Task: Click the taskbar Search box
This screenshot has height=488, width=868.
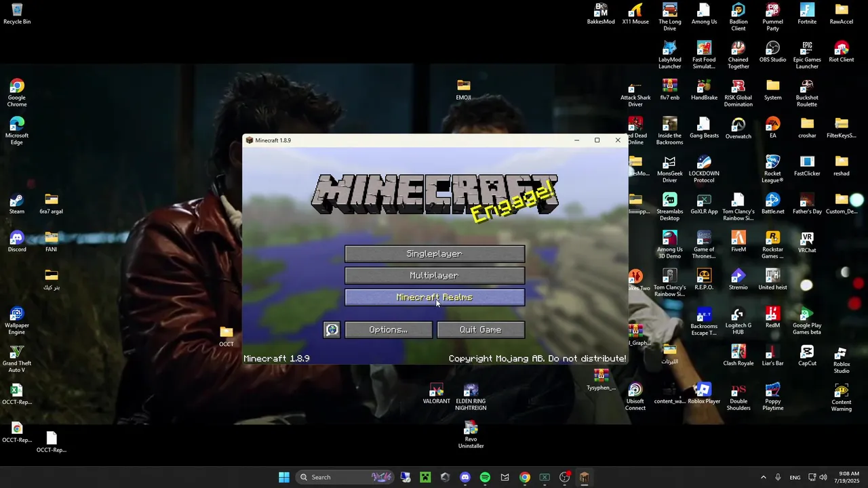Action: [x=347, y=477]
